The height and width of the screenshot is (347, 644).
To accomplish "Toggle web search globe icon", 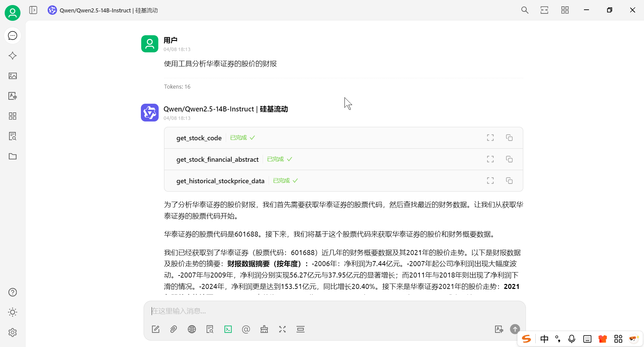I will tap(192, 329).
